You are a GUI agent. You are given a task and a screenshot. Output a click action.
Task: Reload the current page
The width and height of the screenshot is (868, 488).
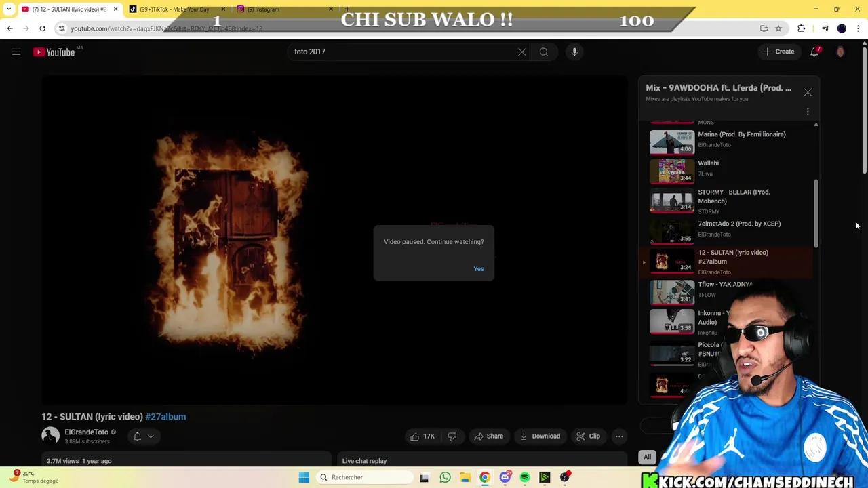click(42, 28)
